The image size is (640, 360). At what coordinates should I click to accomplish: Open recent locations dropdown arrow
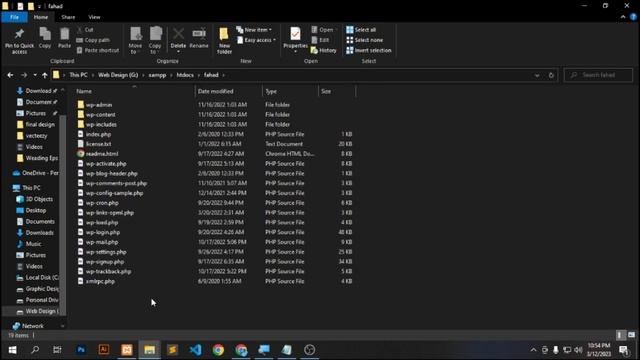(35, 75)
